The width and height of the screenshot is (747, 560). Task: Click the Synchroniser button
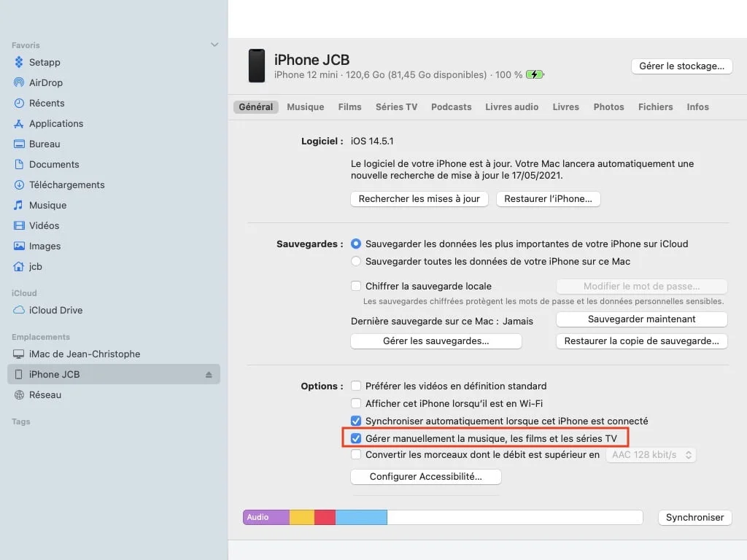tap(694, 518)
